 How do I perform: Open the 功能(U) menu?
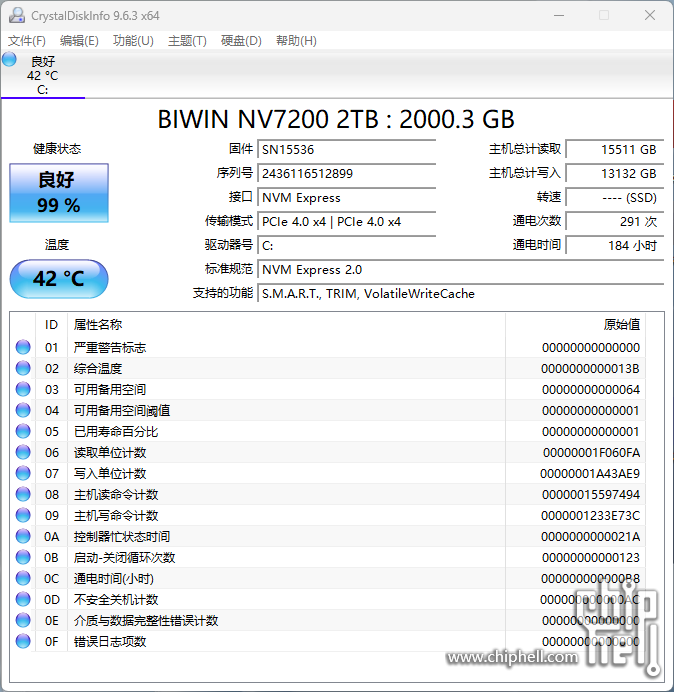[133, 41]
